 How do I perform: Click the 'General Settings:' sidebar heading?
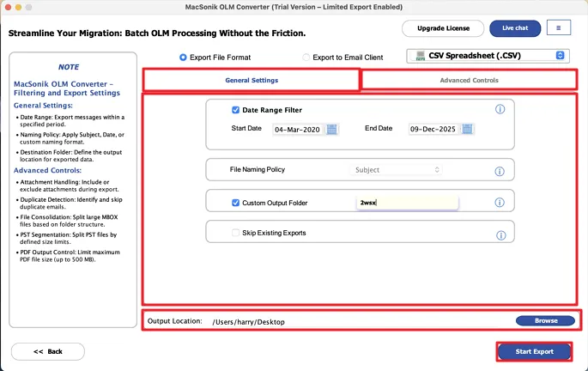point(43,106)
